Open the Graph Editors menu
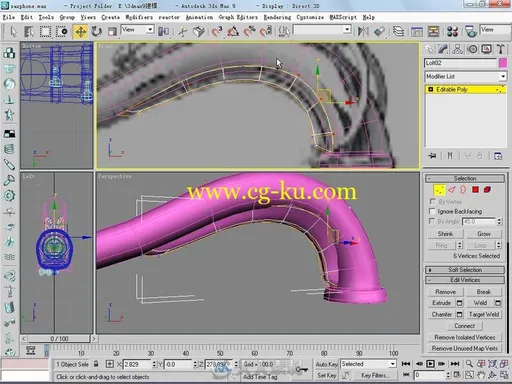512x384 pixels. click(238, 17)
